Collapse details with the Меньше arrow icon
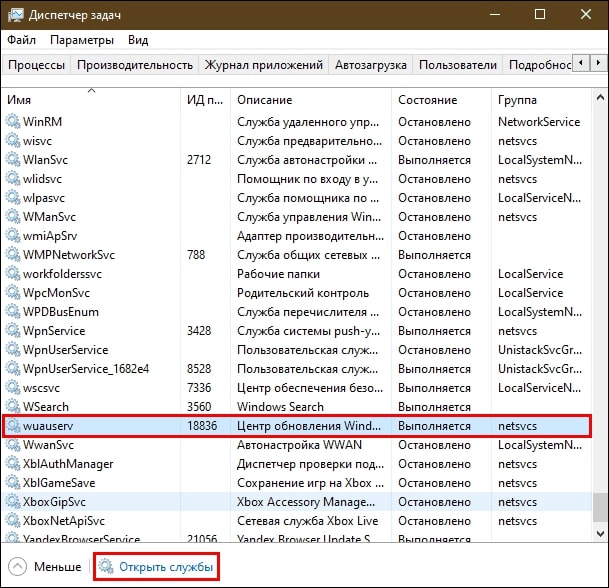 tap(17, 567)
